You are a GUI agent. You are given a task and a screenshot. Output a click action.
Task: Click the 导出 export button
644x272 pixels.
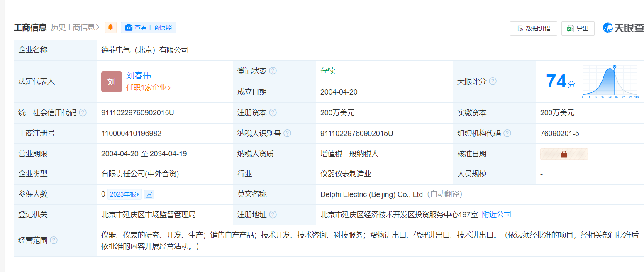coord(578,28)
